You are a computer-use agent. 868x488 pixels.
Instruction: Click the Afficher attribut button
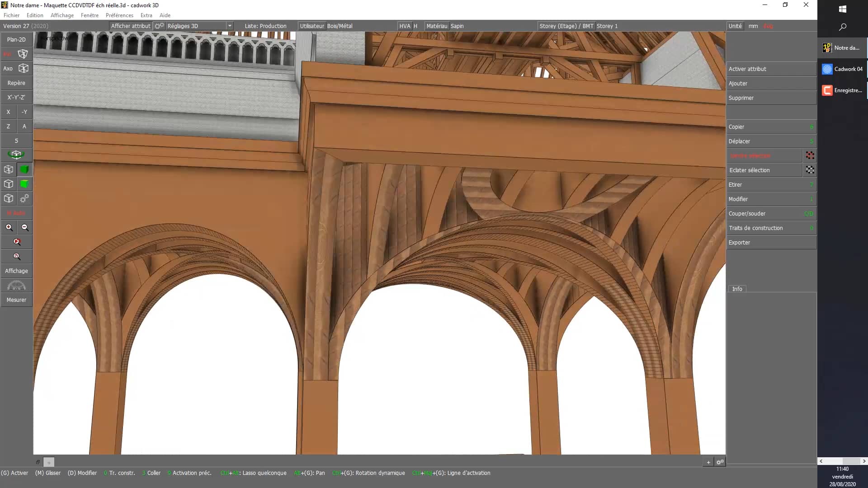pos(131,26)
